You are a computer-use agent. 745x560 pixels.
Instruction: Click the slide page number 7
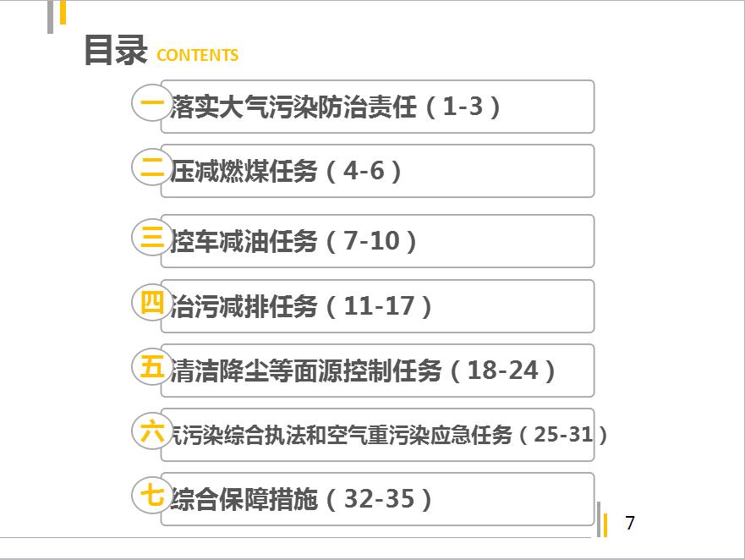coord(629,523)
